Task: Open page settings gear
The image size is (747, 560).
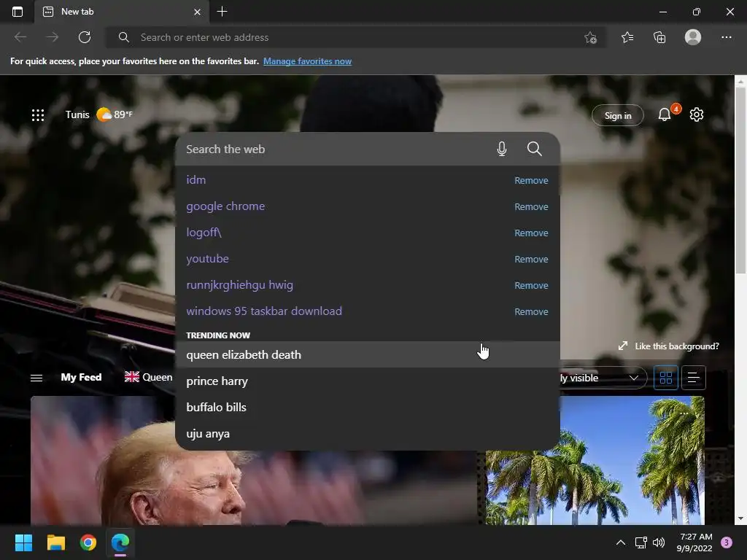Action: (697, 114)
